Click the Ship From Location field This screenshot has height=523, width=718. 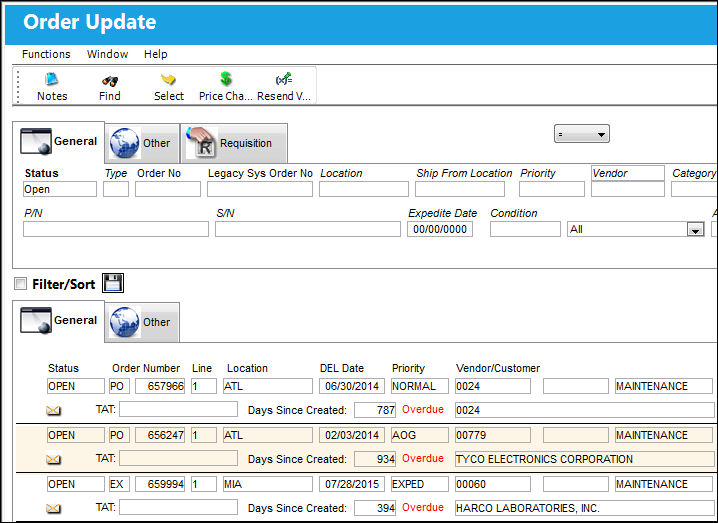coord(460,189)
